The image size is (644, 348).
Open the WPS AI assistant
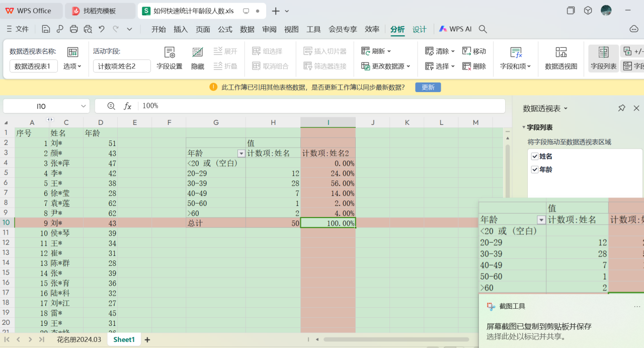pyautogui.click(x=455, y=29)
